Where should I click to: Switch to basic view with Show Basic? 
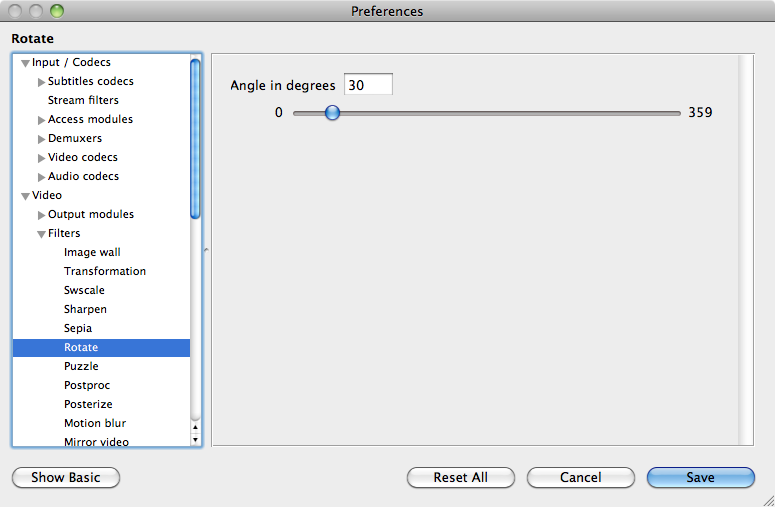click(x=66, y=478)
